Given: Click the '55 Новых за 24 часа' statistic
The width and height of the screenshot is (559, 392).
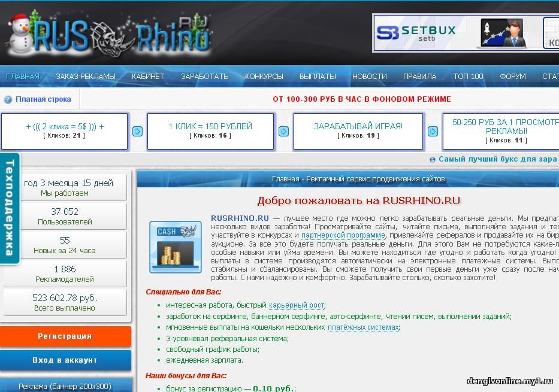Looking at the screenshot, I should click(x=65, y=245).
